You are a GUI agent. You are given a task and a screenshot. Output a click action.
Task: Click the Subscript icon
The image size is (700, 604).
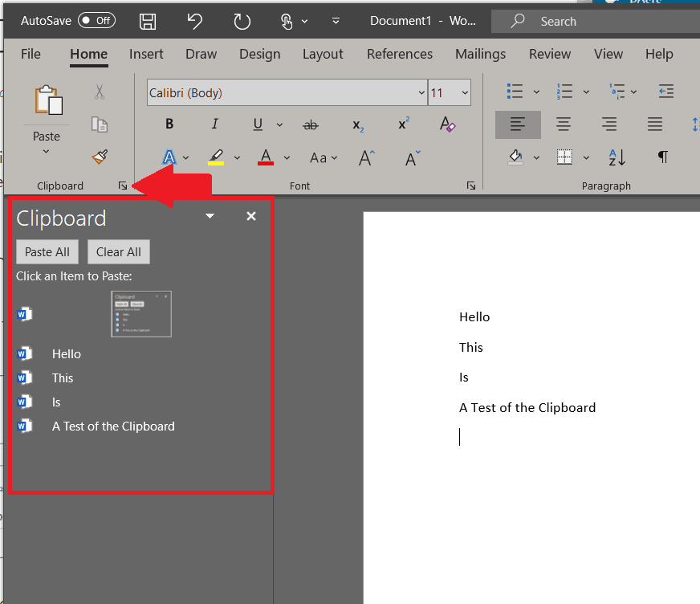pos(357,125)
